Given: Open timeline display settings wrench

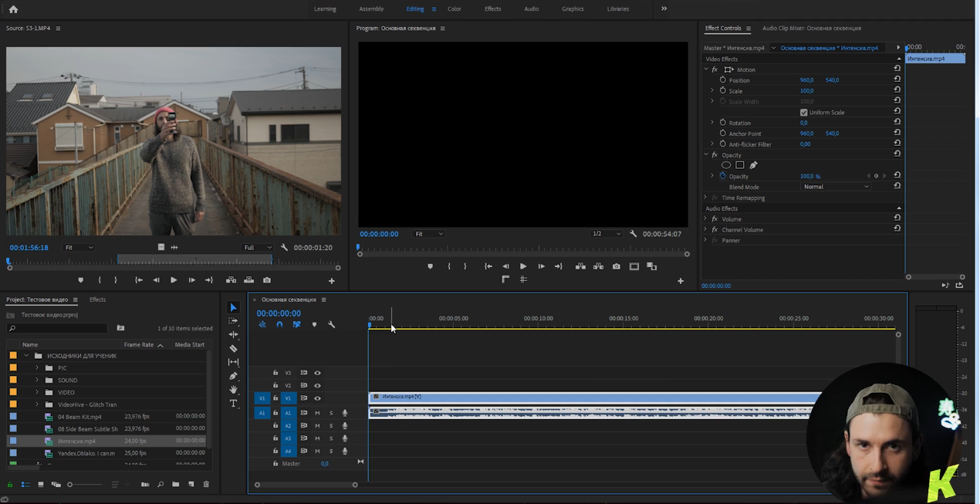Looking at the screenshot, I should [x=332, y=325].
